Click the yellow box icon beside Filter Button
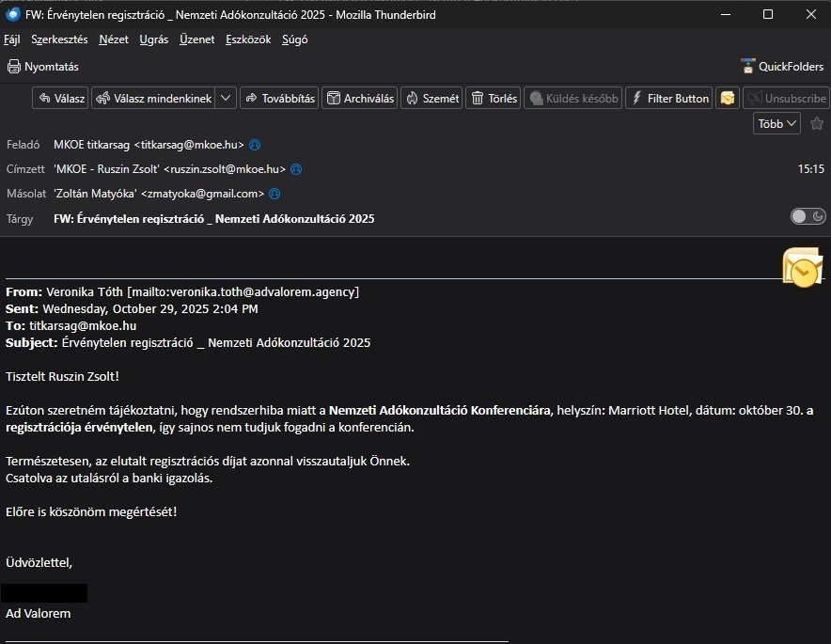 [x=727, y=99]
